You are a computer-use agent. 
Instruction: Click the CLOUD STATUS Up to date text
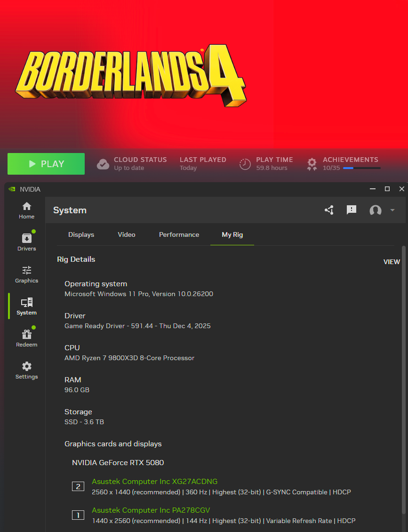click(140, 163)
